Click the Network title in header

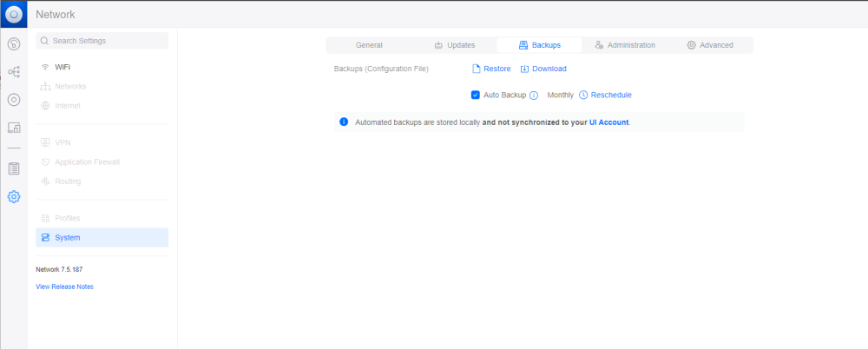click(x=56, y=15)
